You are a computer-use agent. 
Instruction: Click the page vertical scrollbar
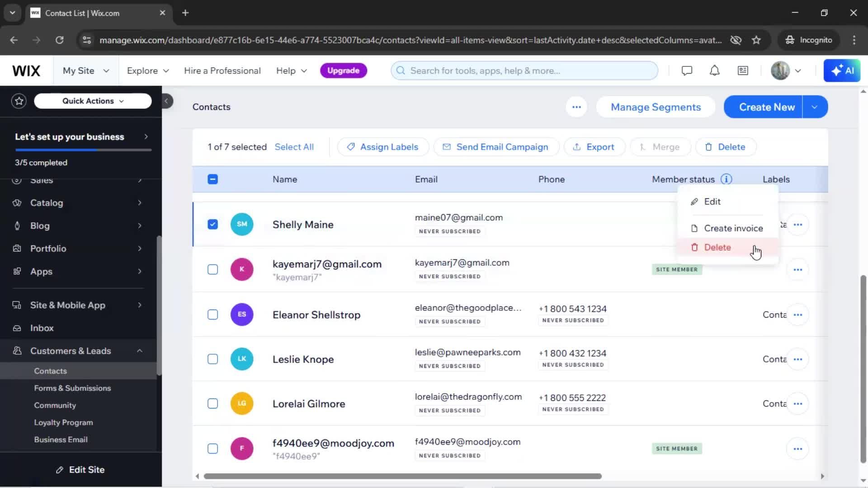[863, 368]
